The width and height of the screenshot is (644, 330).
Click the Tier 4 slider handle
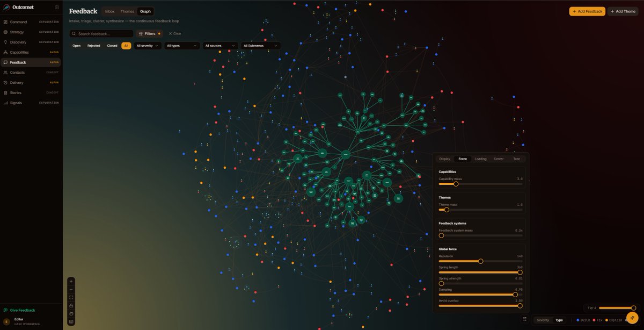click(x=634, y=308)
